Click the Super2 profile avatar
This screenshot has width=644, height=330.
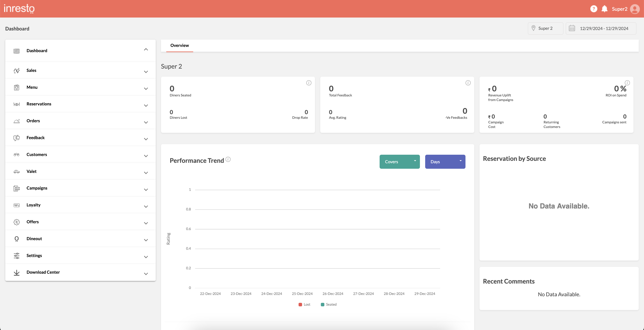point(635,9)
